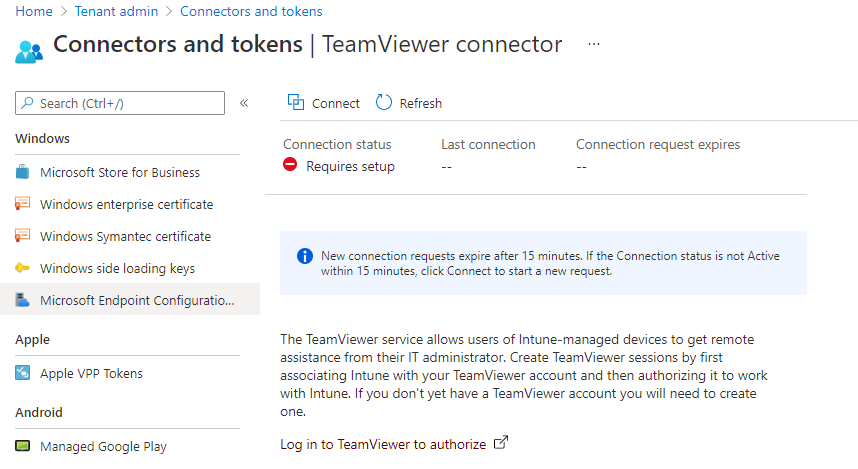Click the Apple VPP Tokens icon
Image resolution: width=858 pixels, height=469 pixels.
point(22,373)
